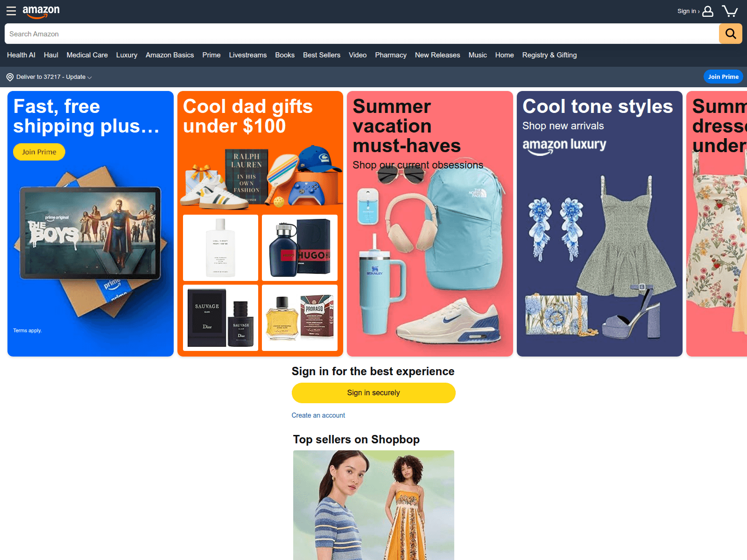Open Haul in the navigation bar

pyautogui.click(x=51, y=55)
